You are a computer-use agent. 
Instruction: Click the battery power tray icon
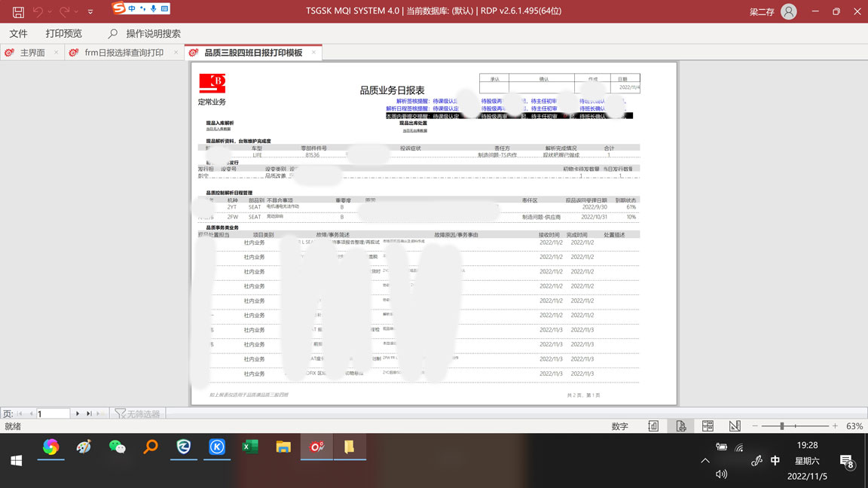coord(721,447)
